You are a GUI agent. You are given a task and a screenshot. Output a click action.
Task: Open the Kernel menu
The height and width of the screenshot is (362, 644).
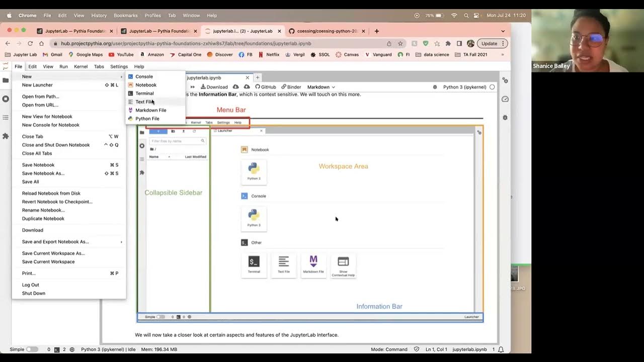coord(80,66)
